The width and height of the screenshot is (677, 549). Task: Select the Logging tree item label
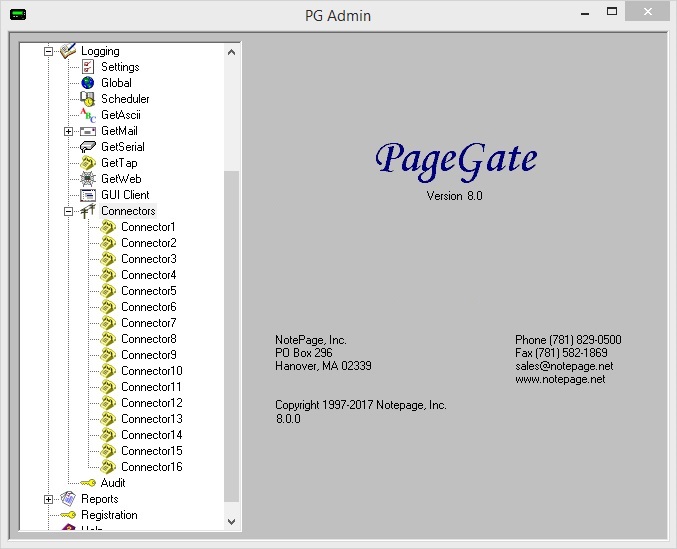coord(100,51)
